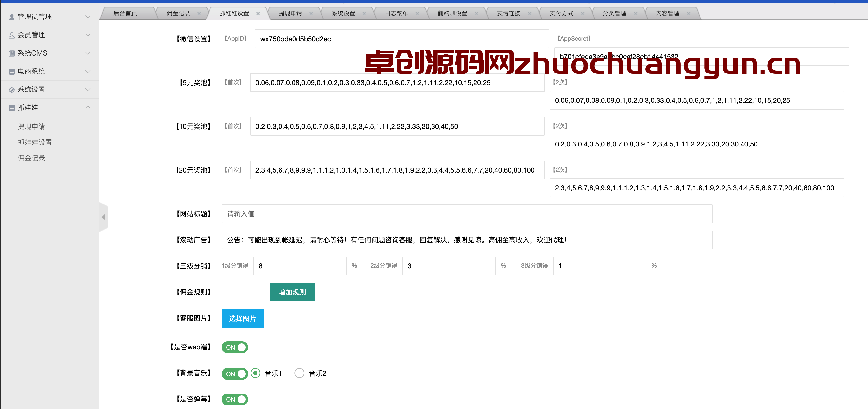
Task: Click the 网站标题 input field
Action: click(467, 214)
